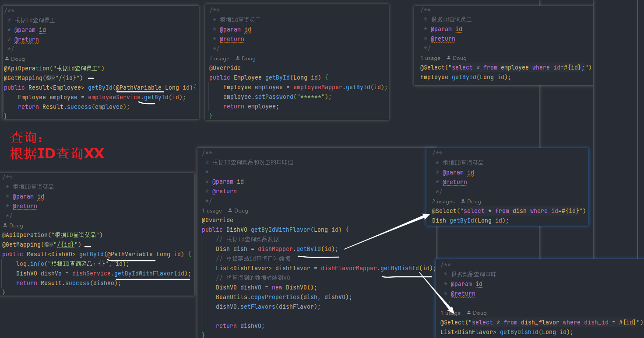
Task: Click the getByDishId call in DishVO service method
Action: coord(400,268)
